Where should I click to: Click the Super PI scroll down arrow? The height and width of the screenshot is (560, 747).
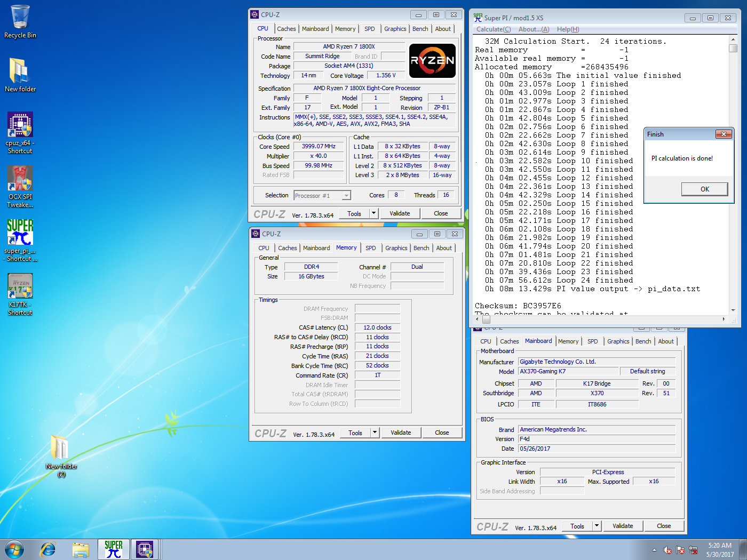[x=733, y=310]
